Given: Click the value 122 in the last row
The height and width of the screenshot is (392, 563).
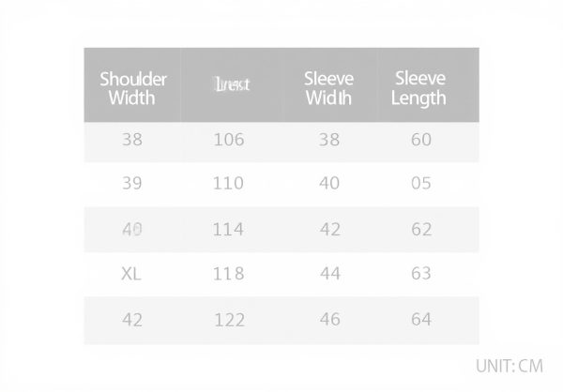Looking at the screenshot, I should pyautogui.click(x=228, y=320).
